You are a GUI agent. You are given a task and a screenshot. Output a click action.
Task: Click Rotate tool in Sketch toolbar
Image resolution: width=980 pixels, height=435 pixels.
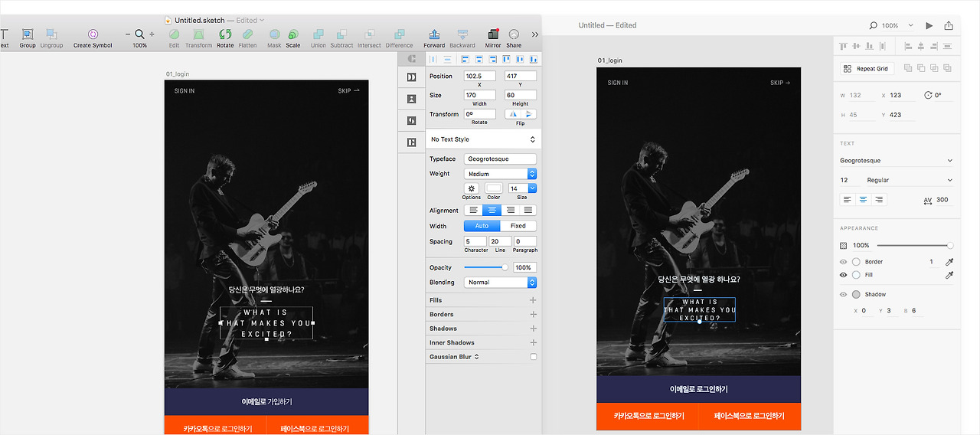click(225, 38)
